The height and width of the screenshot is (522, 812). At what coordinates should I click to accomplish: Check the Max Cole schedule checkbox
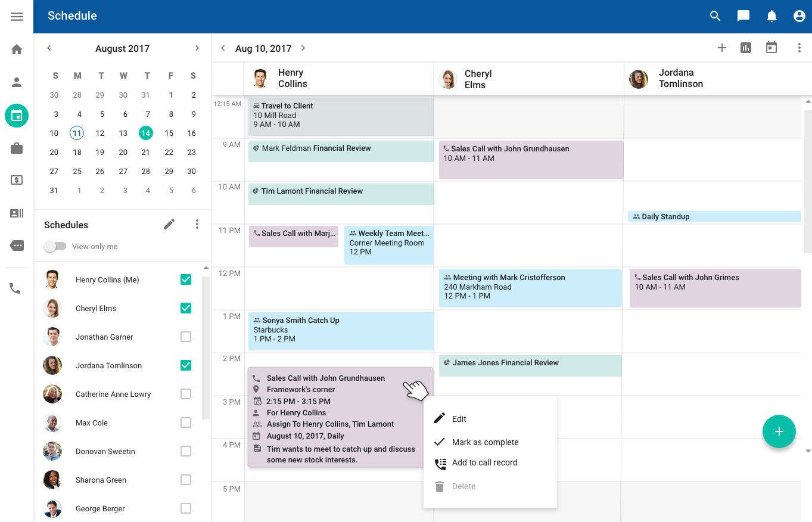[186, 422]
